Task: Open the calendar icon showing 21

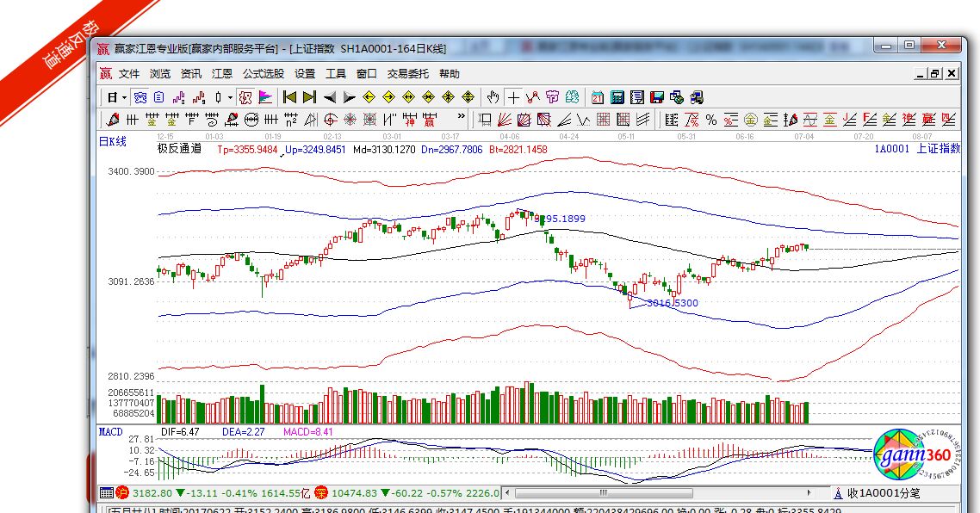Action: [597, 97]
